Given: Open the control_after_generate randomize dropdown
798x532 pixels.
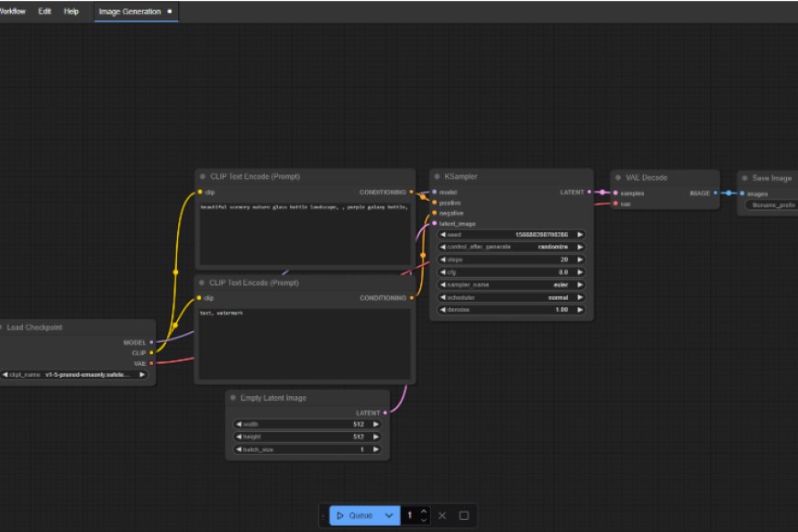Looking at the screenshot, I should point(512,248).
